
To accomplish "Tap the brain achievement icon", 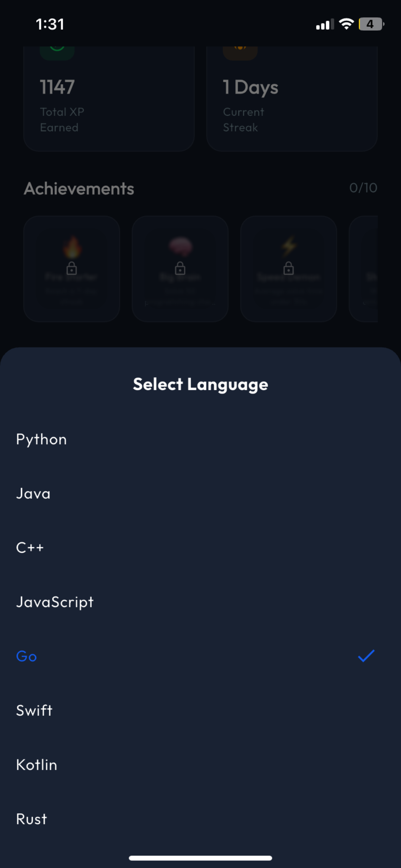I will point(181,246).
